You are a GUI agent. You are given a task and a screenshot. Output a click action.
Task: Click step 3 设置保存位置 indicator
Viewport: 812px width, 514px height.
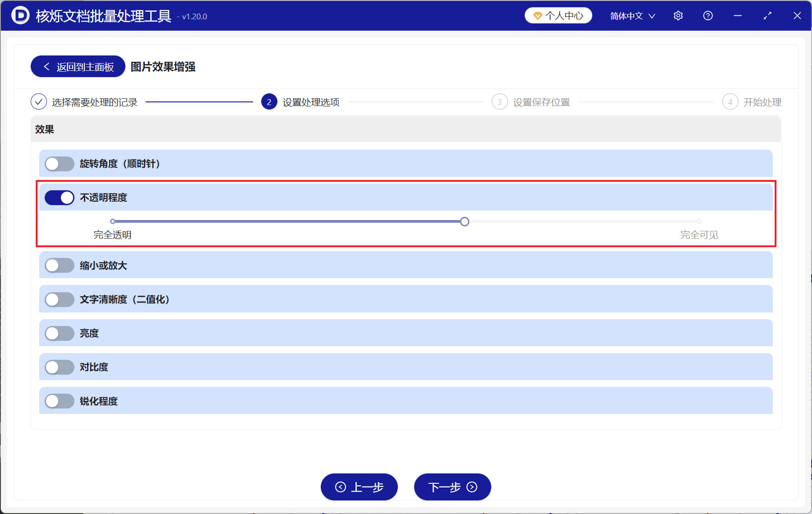[499, 102]
